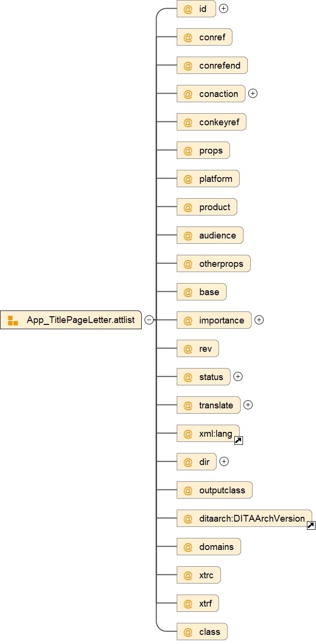Expand the id attribute details
Viewport: 316px width, 644px height.
(x=223, y=9)
